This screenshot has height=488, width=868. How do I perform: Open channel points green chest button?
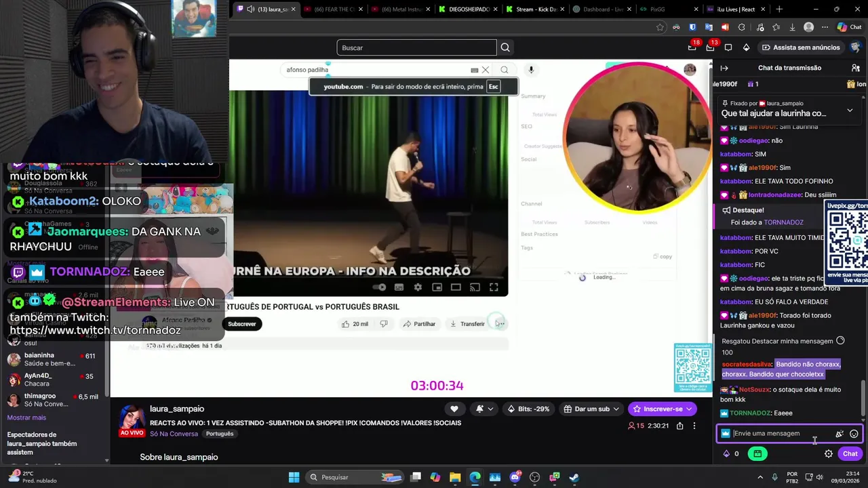[757, 454]
